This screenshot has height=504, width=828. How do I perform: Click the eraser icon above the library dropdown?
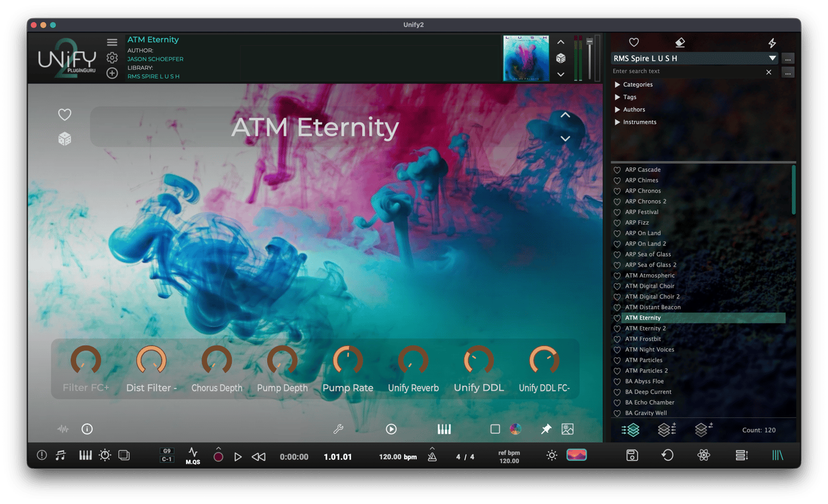(680, 43)
